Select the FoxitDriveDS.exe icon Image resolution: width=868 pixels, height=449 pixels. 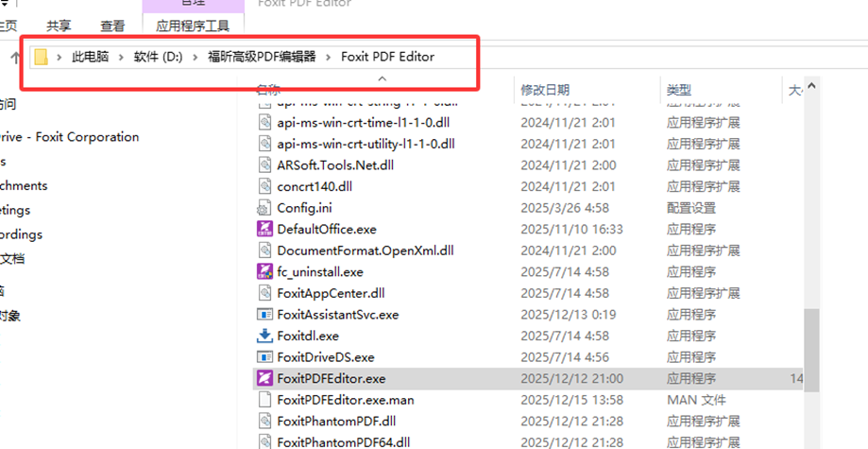click(265, 357)
